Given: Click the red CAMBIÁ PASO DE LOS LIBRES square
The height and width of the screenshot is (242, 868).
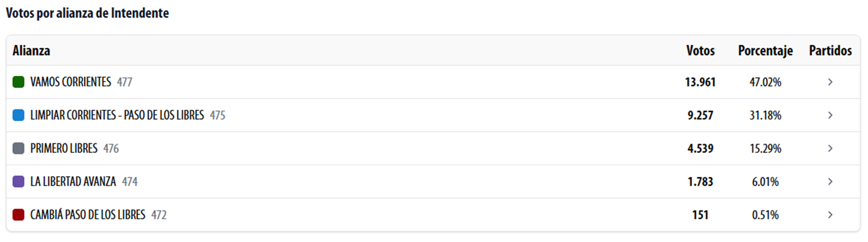Looking at the screenshot, I should coord(19,215).
